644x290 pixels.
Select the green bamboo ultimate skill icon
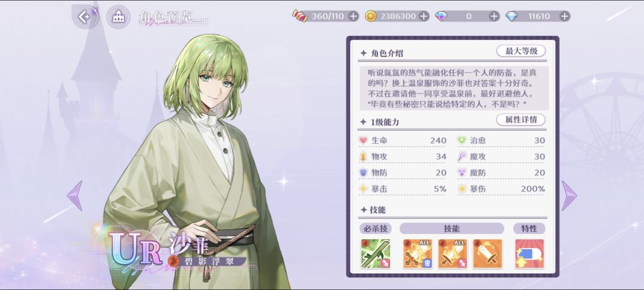(376, 254)
